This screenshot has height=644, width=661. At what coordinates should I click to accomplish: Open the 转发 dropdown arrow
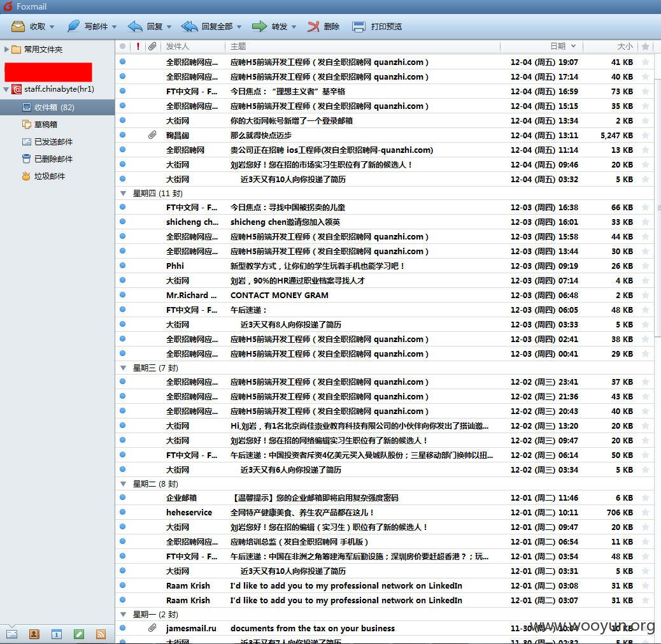coord(294,27)
